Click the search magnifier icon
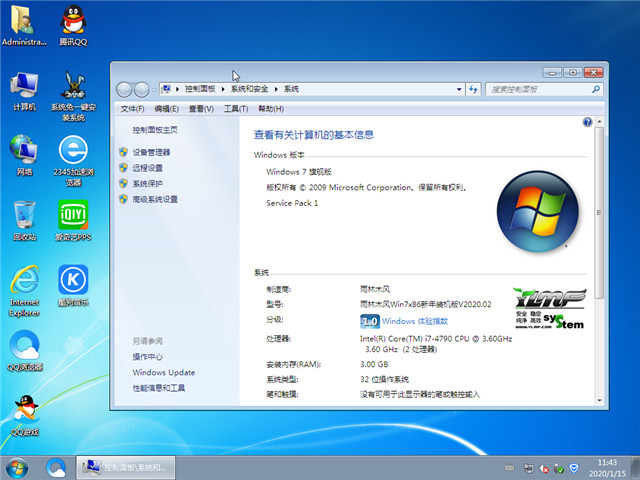This screenshot has width=640, height=480. tap(596, 89)
